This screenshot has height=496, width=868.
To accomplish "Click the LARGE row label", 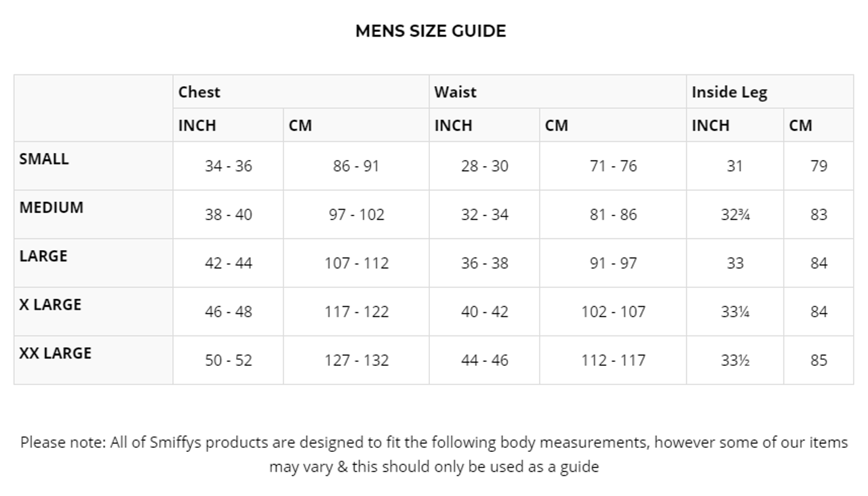I will [43, 256].
